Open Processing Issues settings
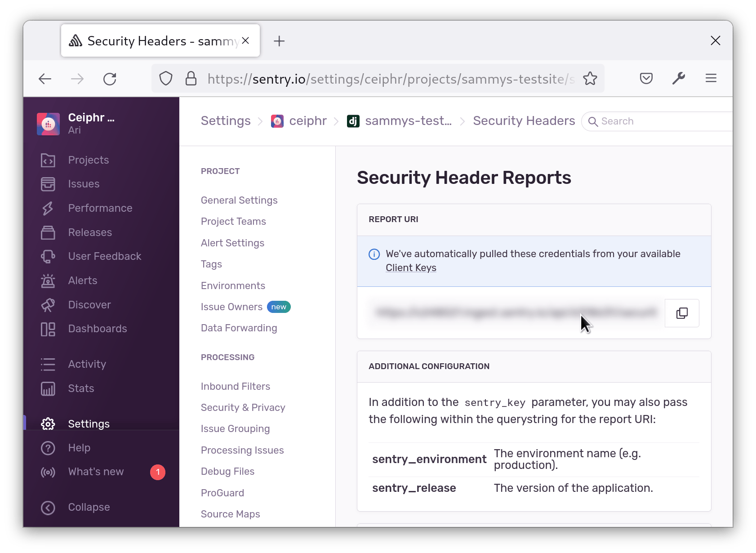 coord(242,450)
